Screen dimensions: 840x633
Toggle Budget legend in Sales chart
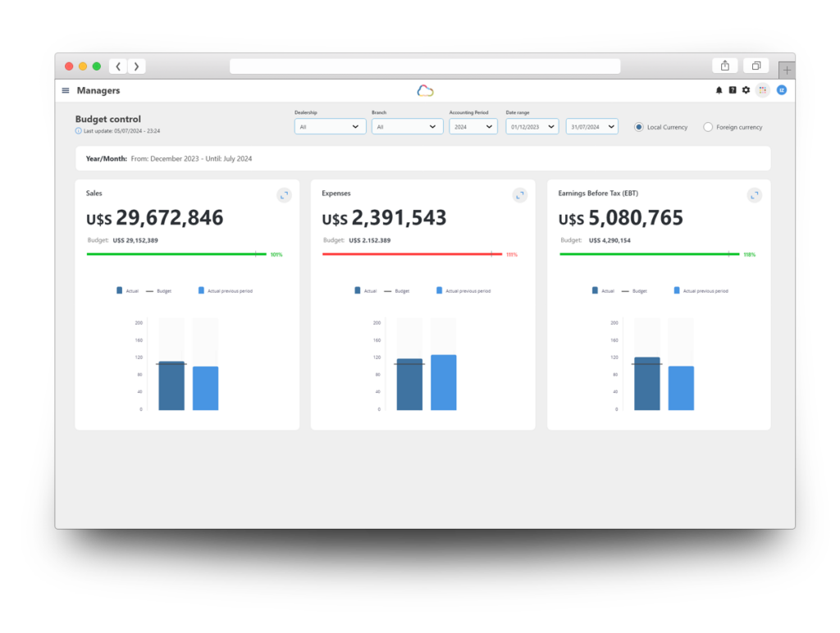coord(158,291)
